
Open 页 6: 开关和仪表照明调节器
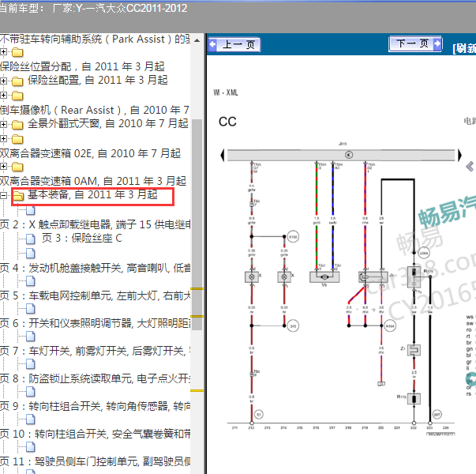click(x=96, y=323)
